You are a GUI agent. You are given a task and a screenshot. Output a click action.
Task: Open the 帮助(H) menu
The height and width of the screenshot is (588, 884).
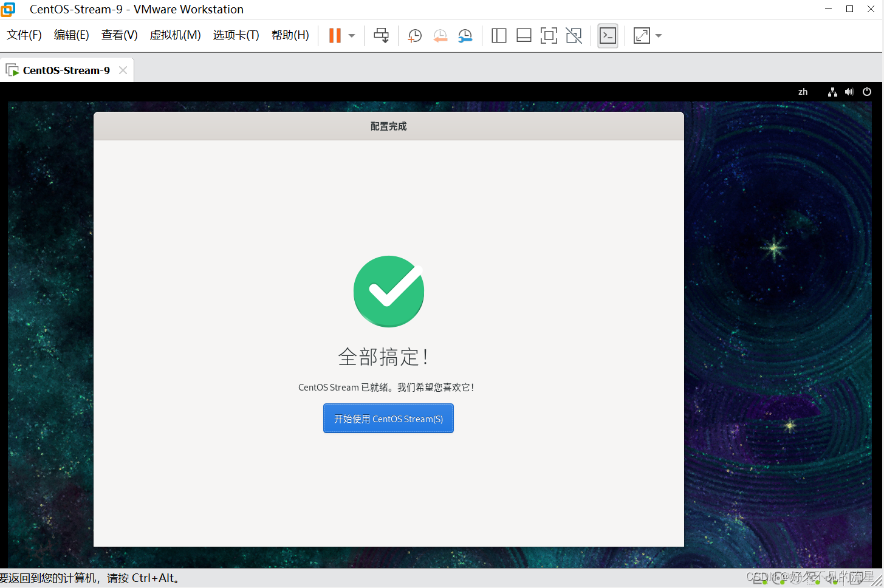coord(290,35)
